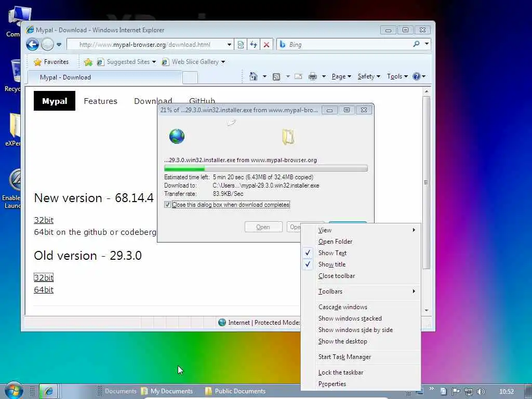The height and width of the screenshot is (399, 532).
Task: Click the network tray icon
Action: click(469, 392)
